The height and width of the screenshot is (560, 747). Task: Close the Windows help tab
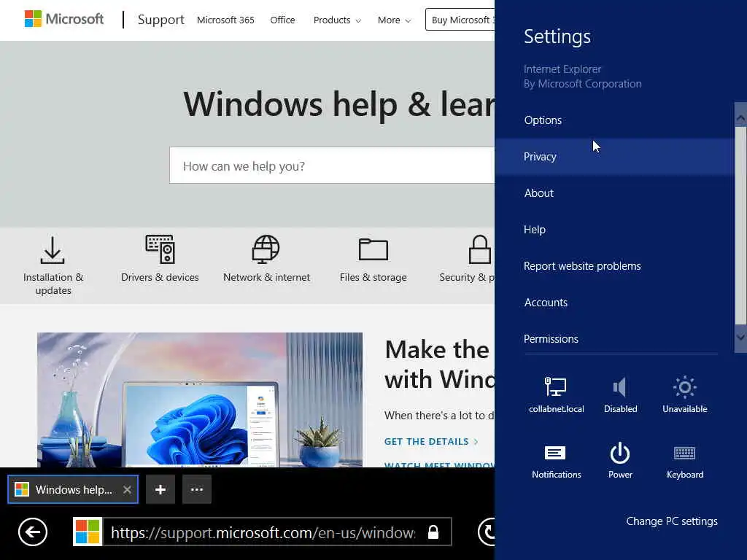click(x=127, y=489)
